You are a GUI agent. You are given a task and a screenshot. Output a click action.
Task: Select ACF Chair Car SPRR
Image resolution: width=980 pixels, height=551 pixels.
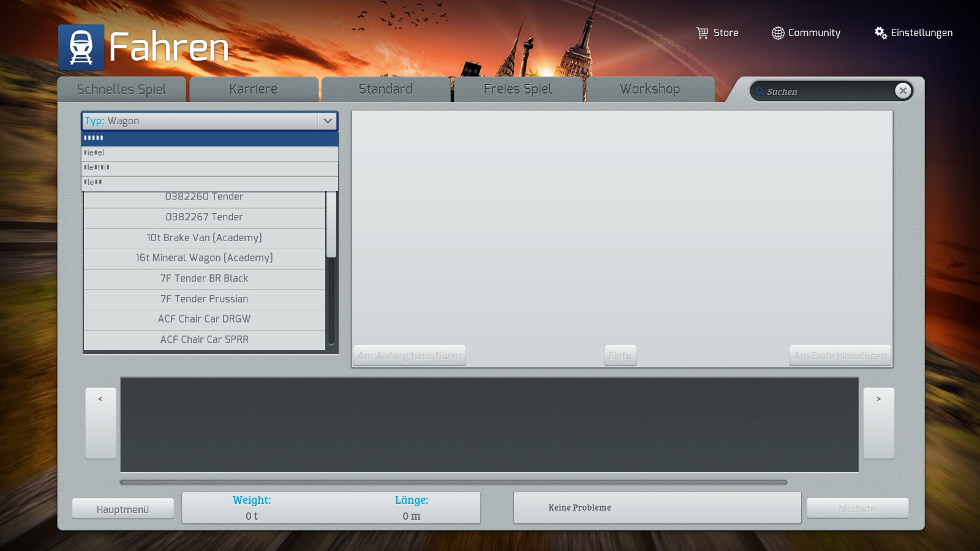(x=204, y=340)
